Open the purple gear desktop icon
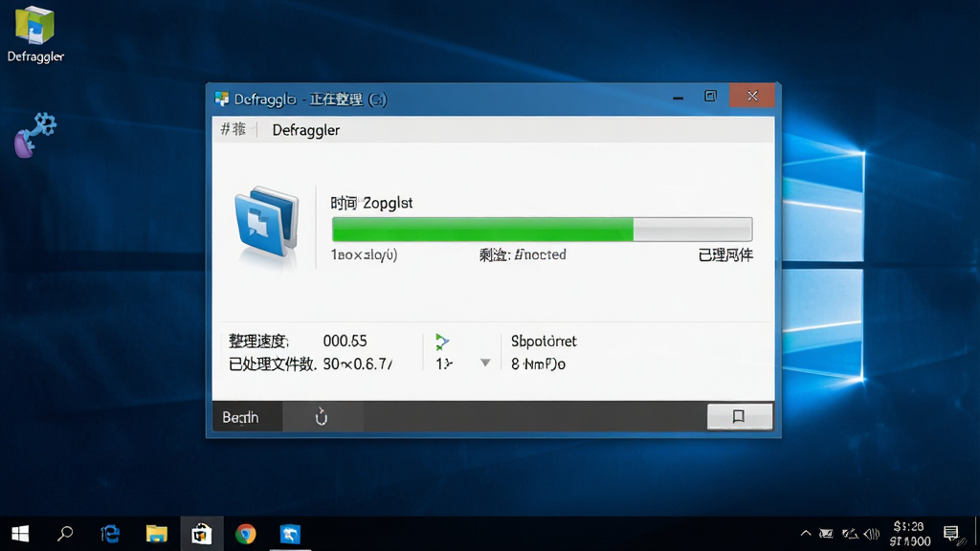This screenshot has width=980, height=551. [35, 134]
